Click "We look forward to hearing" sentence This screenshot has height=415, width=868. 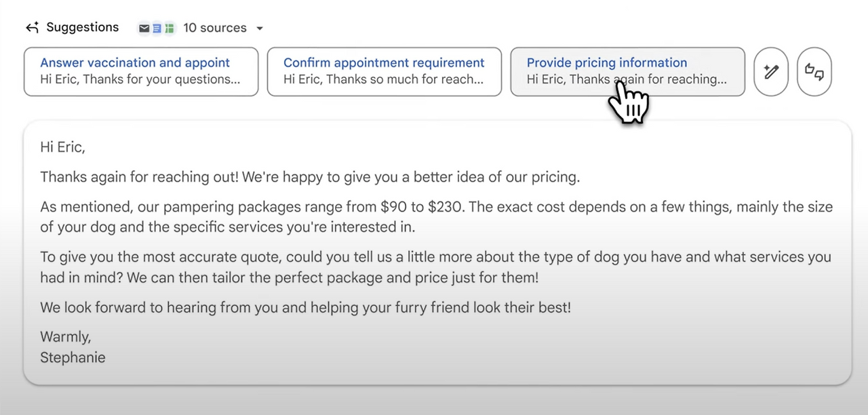coord(305,307)
